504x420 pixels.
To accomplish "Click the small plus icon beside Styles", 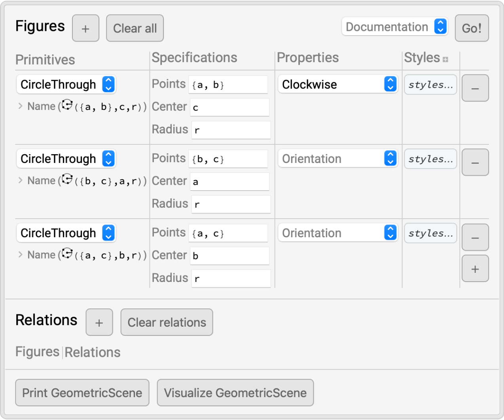I will [445, 60].
